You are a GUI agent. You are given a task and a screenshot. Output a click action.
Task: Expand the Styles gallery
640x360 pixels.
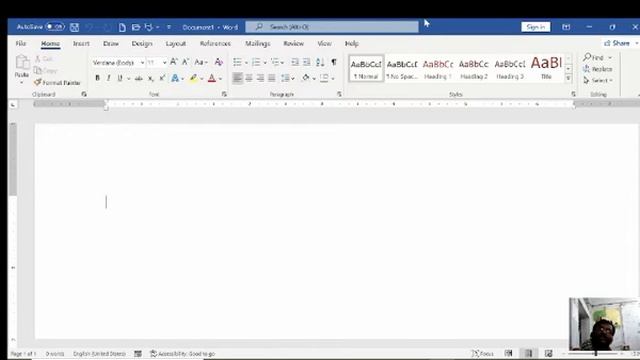pos(568,78)
